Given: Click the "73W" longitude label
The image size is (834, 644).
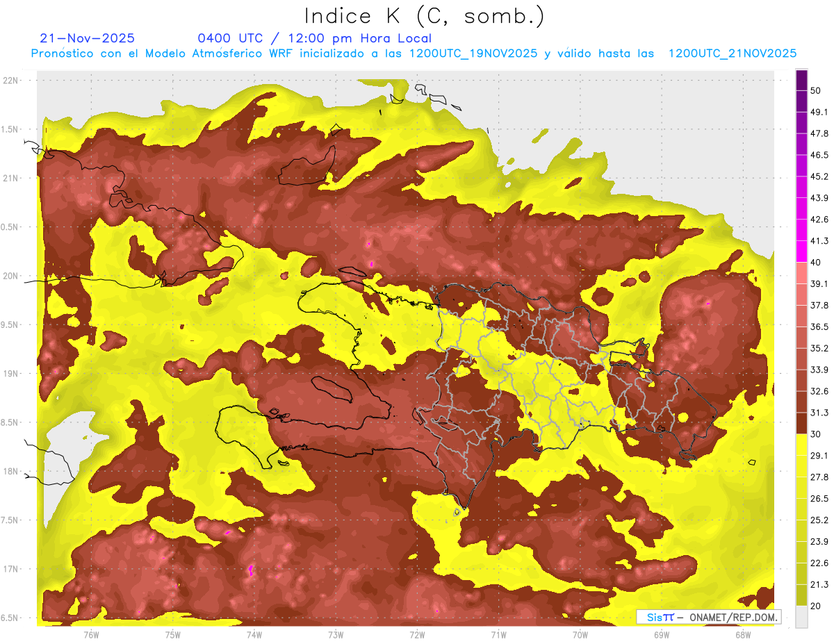Looking at the screenshot, I should coord(336,635).
